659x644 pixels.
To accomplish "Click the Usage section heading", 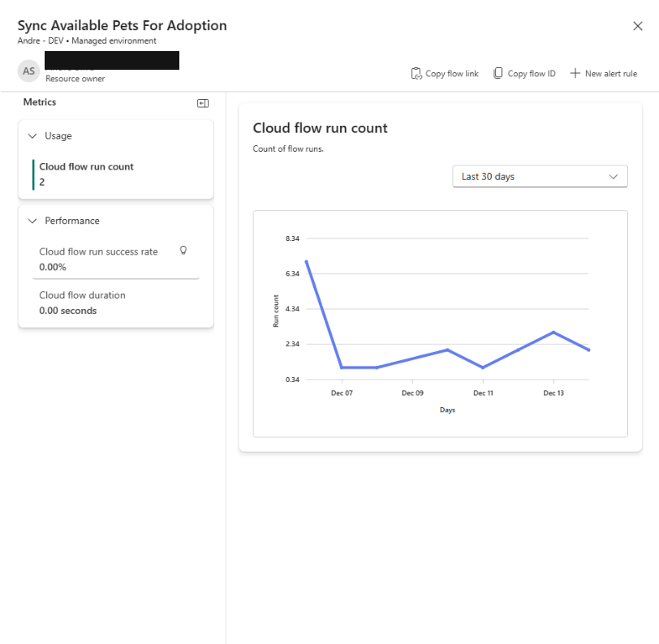I will (x=58, y=135).
